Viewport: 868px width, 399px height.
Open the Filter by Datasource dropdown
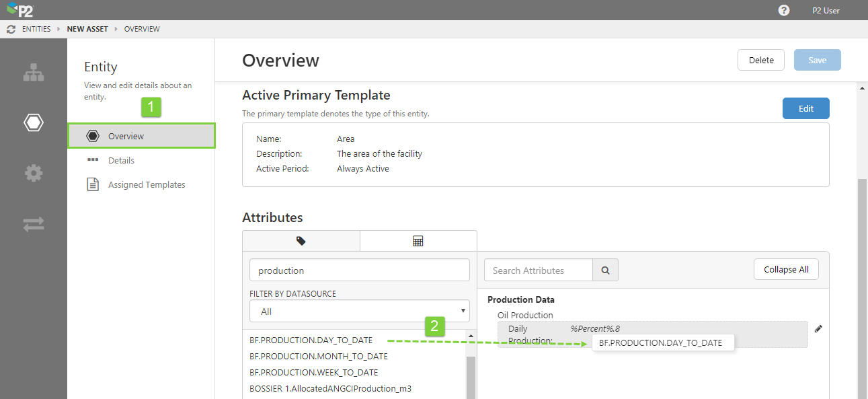pyautogui.click(x=359, y=312)
